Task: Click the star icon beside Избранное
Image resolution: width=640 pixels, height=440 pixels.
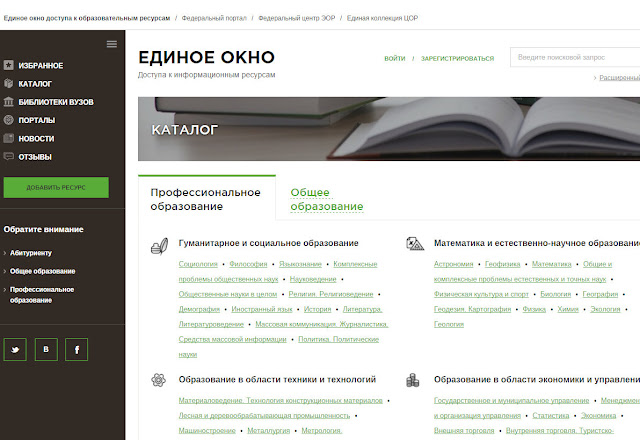Action: (x=9, y=65)
